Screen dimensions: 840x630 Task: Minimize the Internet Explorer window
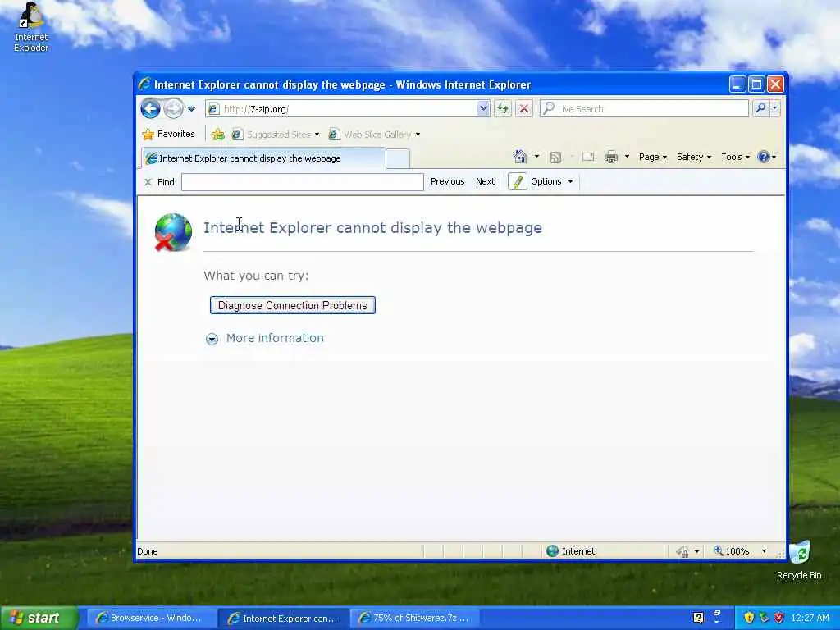click(737, 84)
